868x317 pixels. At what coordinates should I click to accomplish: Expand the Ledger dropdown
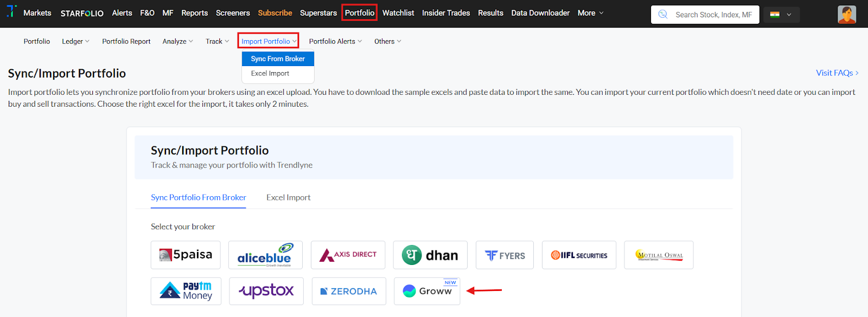coord(75,41)
